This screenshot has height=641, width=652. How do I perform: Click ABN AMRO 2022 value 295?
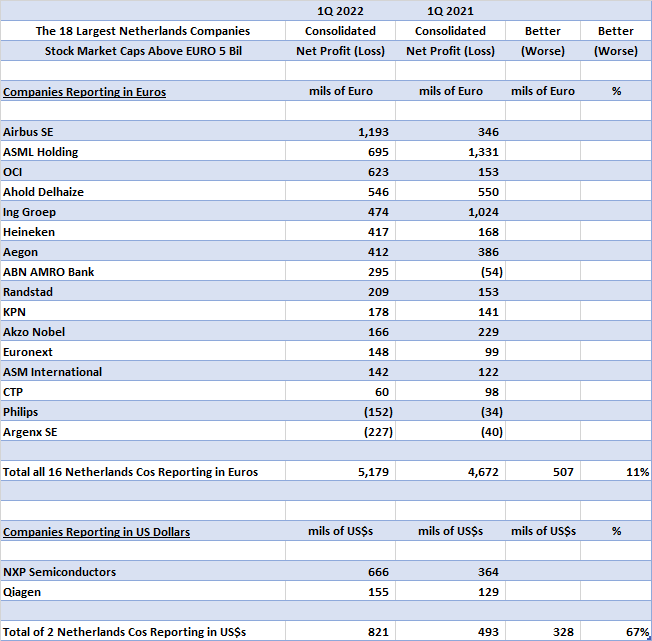click(x=378, y=271)
